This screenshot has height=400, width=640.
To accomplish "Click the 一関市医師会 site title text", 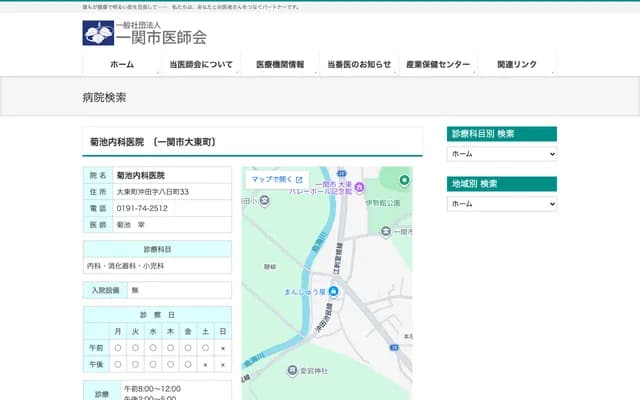I will [x=162, y=37].
